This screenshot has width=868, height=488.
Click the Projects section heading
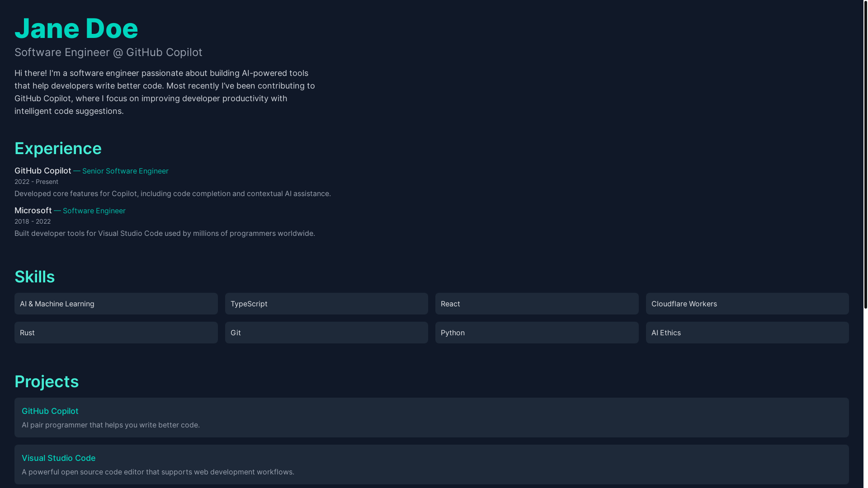[x=47, y=382]
